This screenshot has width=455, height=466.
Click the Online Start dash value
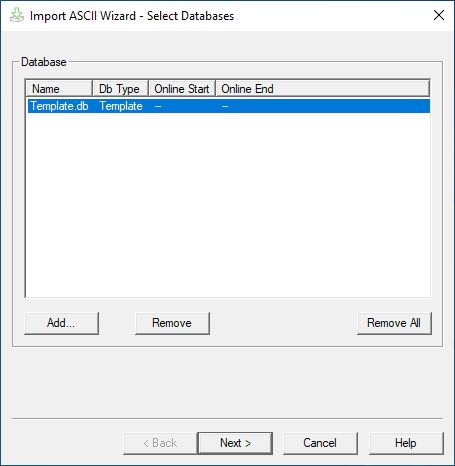coord(158,106)
